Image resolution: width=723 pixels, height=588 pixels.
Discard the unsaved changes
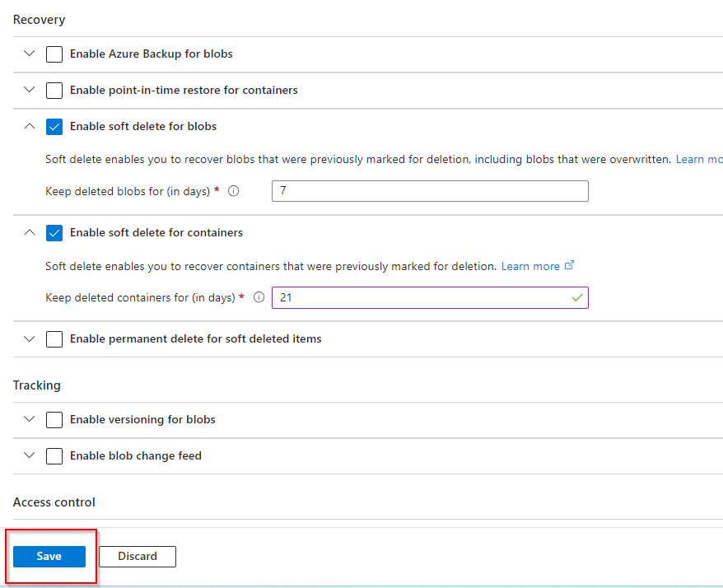(x=138, y=557)
